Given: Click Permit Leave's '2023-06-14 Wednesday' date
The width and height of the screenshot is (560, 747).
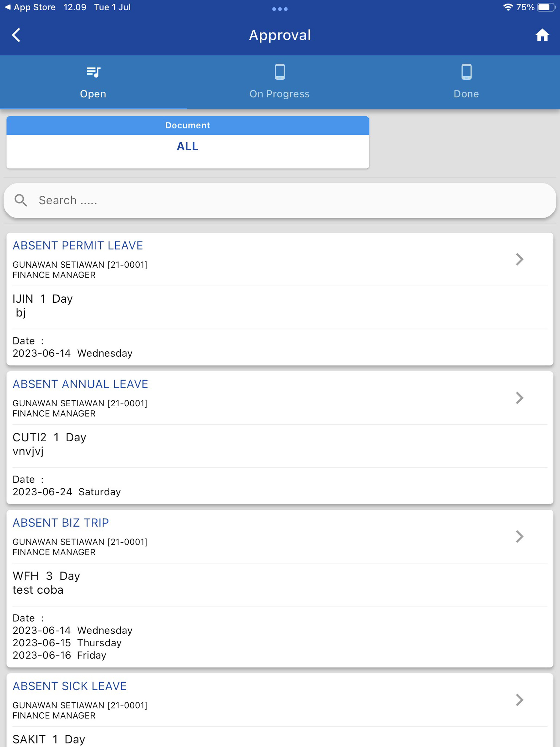Looking at the screenshot, I should tap(72, 353).
